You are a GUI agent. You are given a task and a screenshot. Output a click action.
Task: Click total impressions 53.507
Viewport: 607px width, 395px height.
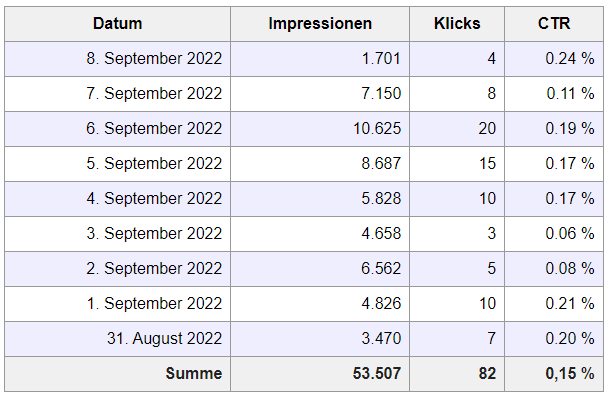[x=377, y=374]
